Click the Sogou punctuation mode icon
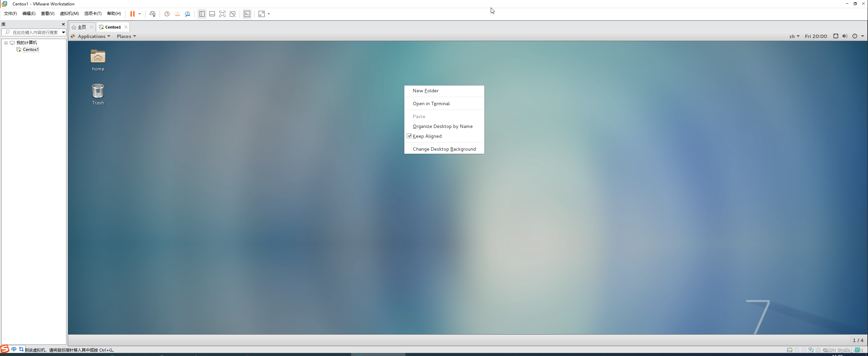The width and height of the screenshot is (868, 356). pyautogui.click(x=21, y=349)
